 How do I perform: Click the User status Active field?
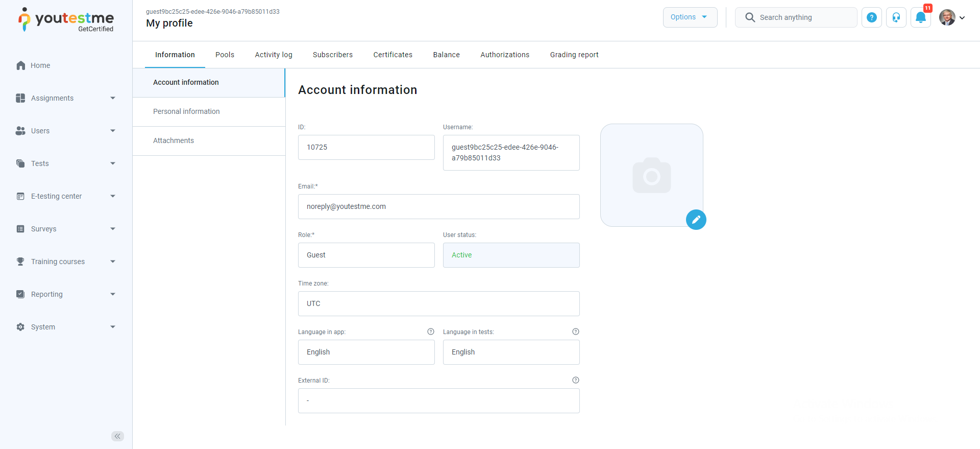511,255
